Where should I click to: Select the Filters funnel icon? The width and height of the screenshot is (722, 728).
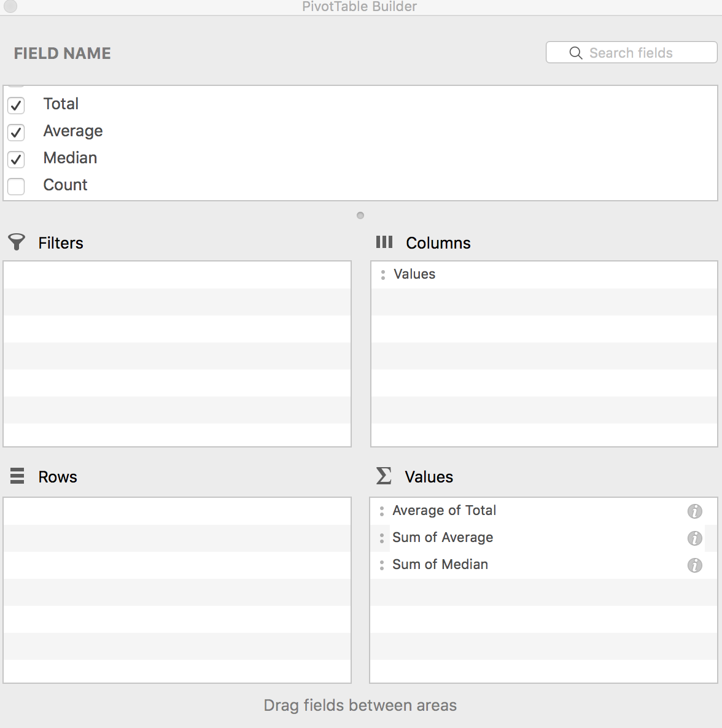(16, 242)
